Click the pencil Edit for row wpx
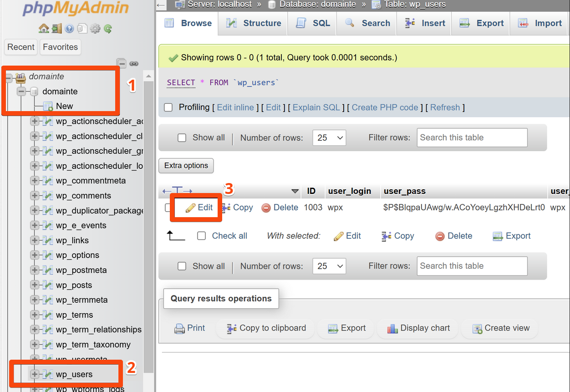This screenshot has height=392, width=570. (x=199, y=208)
